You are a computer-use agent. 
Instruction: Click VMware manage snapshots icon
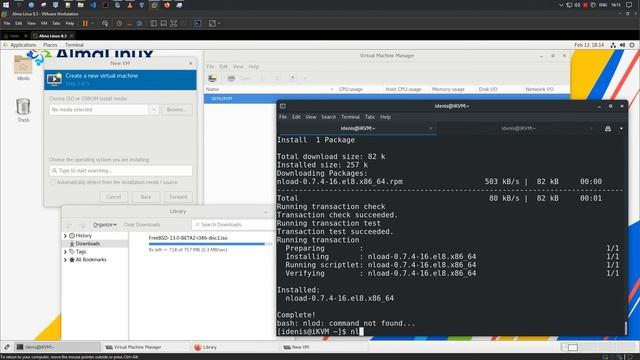click(139, 23)
